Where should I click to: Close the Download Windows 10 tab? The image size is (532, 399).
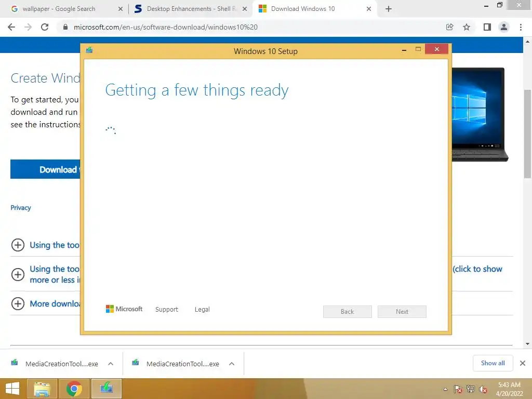tap(369, 9)
